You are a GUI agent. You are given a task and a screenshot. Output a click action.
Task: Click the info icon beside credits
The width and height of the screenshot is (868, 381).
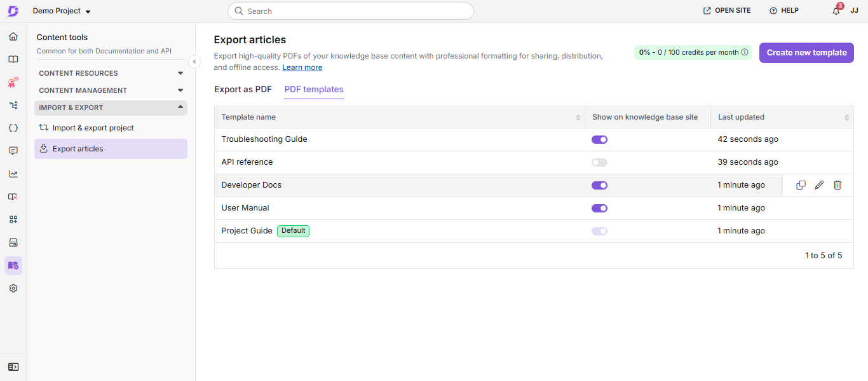pyautogui.click(x=745, y=52)
